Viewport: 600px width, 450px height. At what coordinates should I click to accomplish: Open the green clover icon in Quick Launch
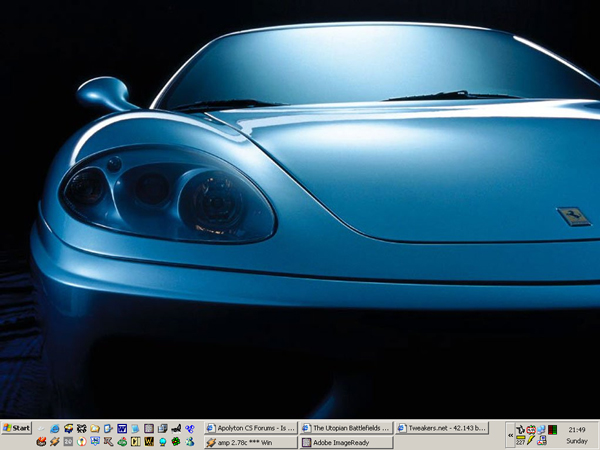coord(175,441)
